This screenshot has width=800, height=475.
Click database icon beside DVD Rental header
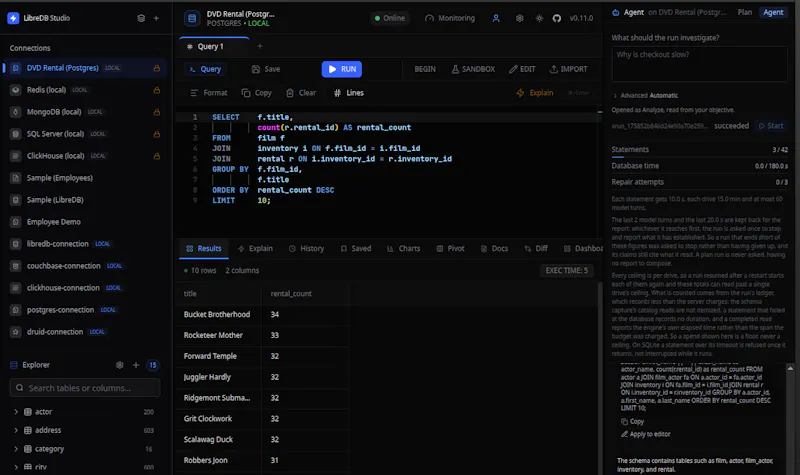coord(192,18)
